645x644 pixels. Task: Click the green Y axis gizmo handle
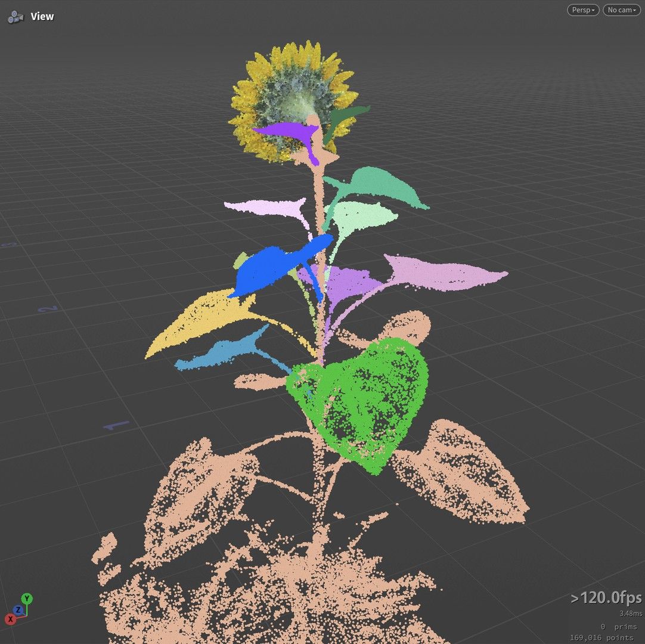27,598
